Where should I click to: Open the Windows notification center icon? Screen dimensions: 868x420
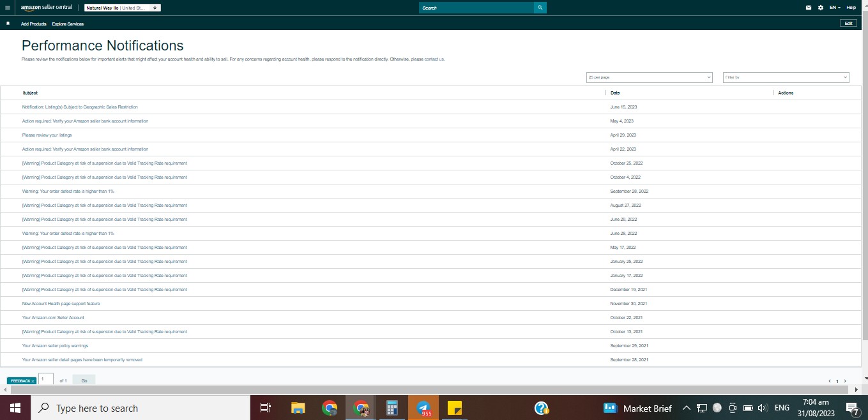(x=852, y=408)
